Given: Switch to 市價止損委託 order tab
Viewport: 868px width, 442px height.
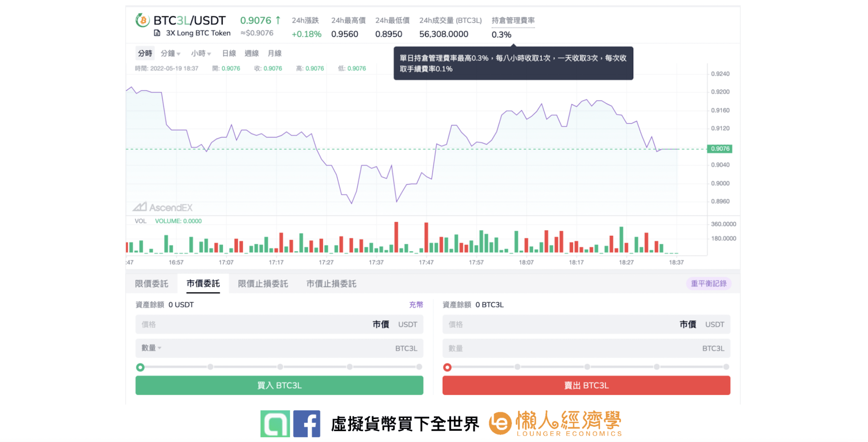Looking at the screenshot, I should coord(332,284).
